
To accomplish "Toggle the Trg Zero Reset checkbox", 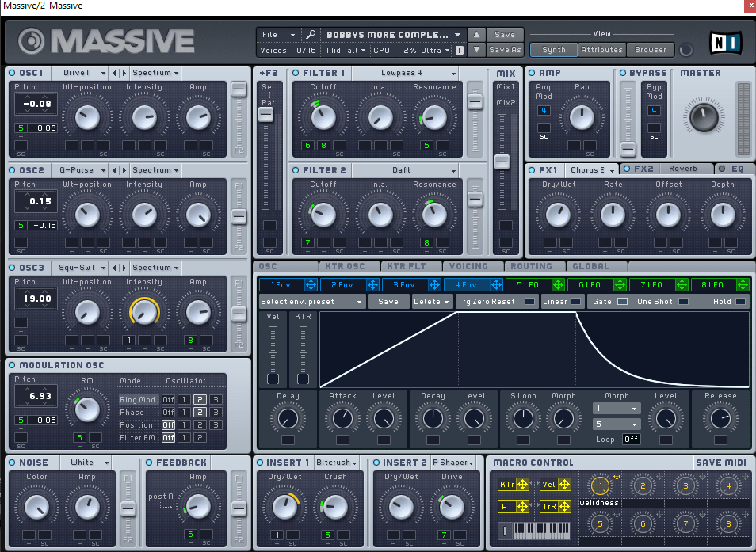I will coord(529,302).
